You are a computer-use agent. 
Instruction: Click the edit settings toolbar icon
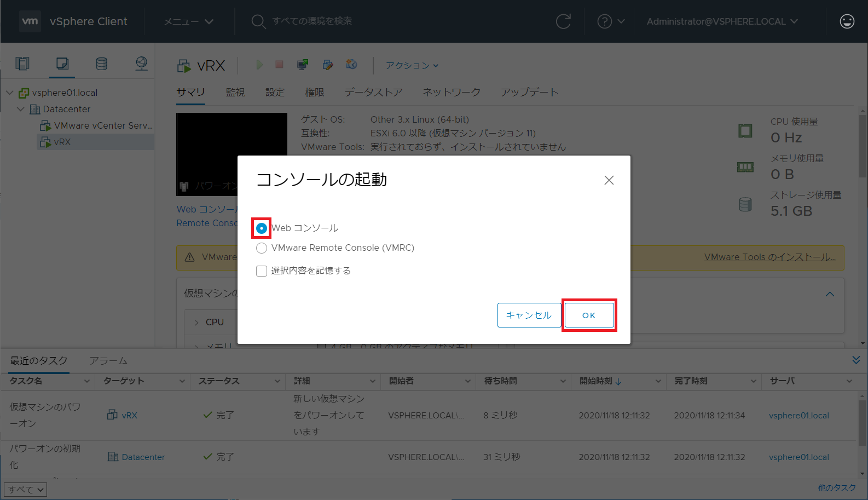[x=327, y=65]
